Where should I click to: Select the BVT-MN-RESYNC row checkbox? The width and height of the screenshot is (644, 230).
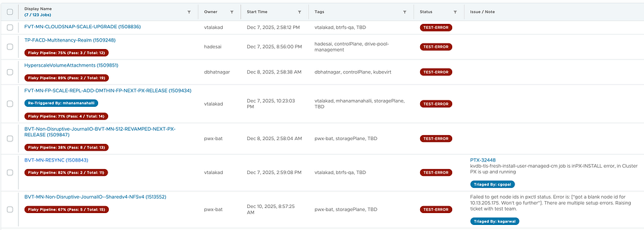coord(10,172)
